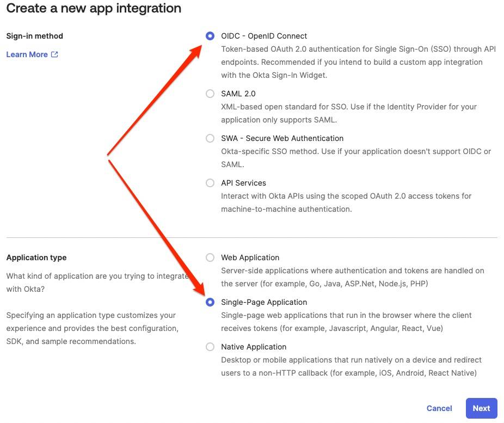Choose Single-Page Application radio button
Viewport: 504px width, 423px height.
coord(210,302)
